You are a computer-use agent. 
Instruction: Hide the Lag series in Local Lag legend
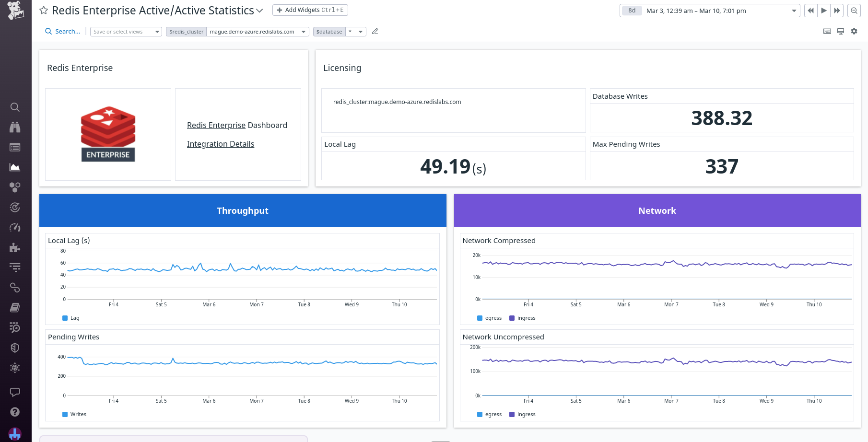[x=70, y=318]
